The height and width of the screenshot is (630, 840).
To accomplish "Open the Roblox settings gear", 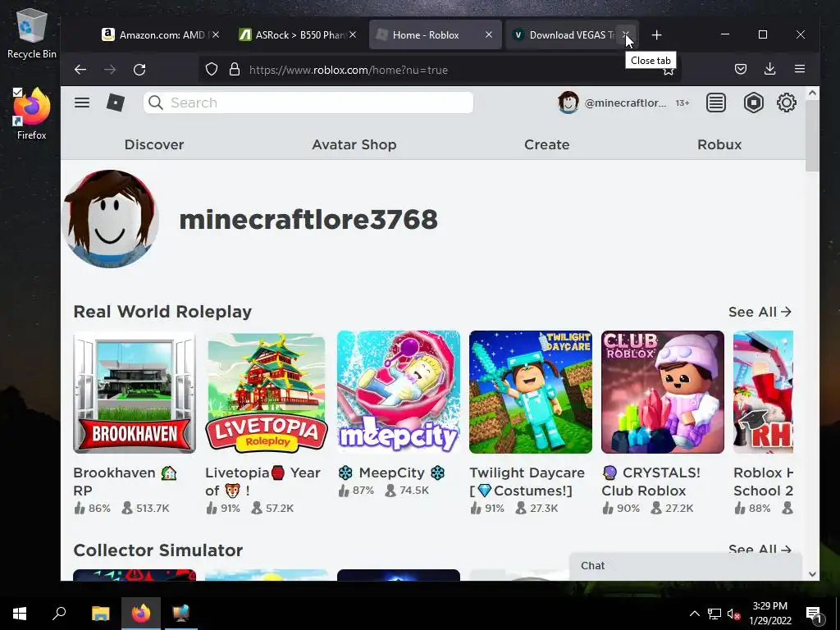I will [787, 103].
